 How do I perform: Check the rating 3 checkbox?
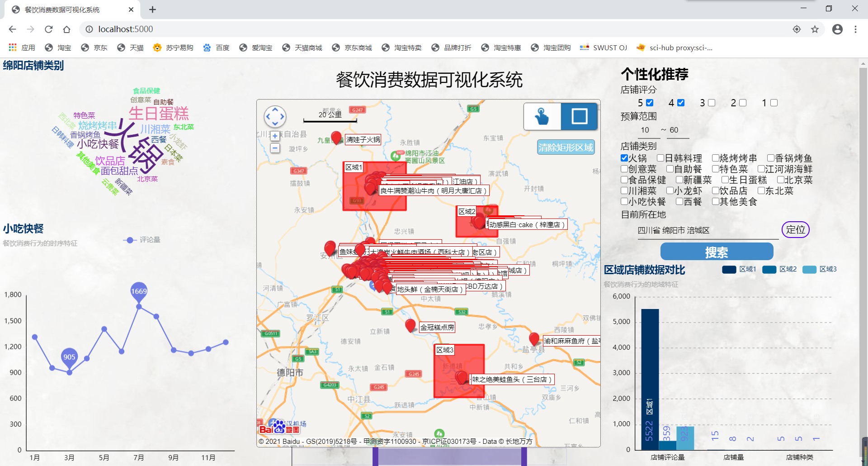(x=712, y=103)
